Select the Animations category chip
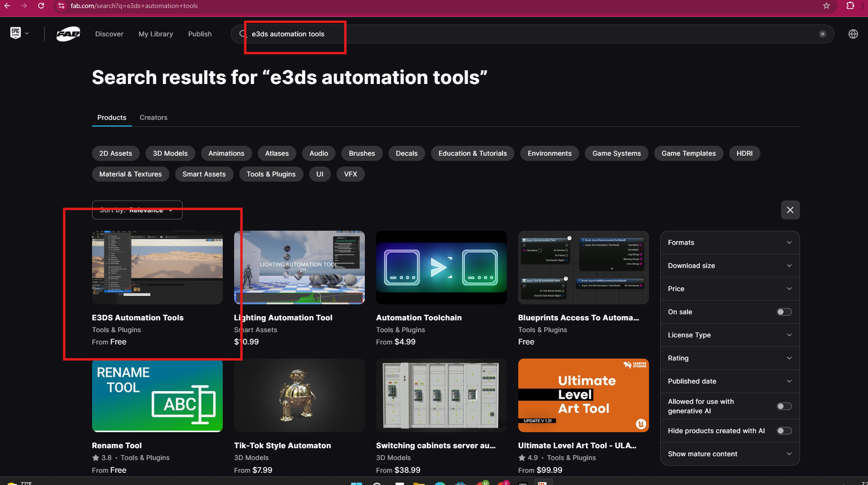 click(226, 153)
